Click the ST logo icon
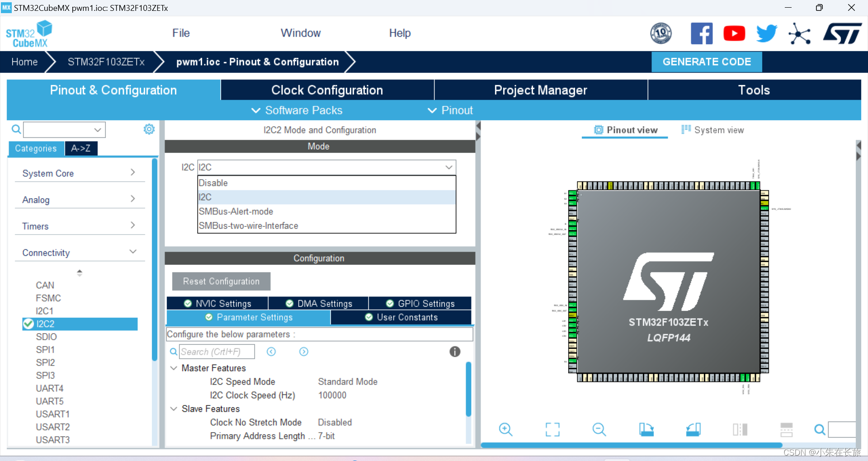This screenshot has height=461, width=868. 843,33
